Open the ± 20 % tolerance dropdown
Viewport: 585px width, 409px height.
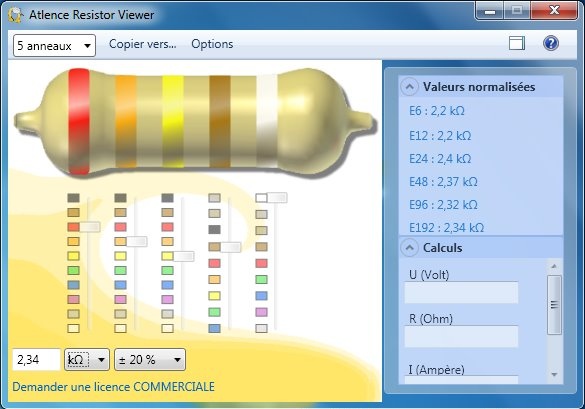(x=150, y=360)
